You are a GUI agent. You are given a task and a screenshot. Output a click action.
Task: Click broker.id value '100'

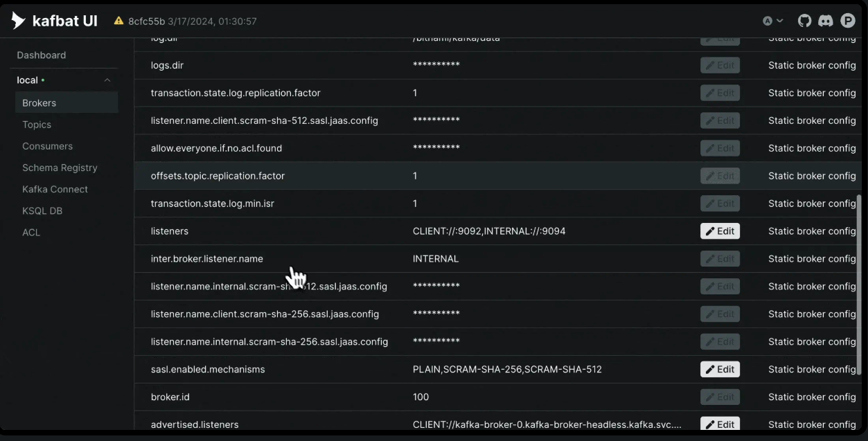[420, 397]
